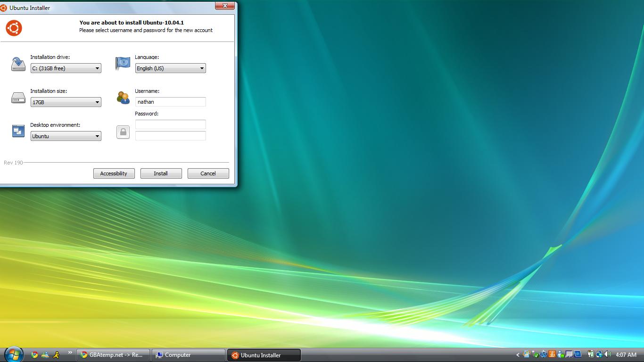Image resolution: width=644 pixels, height=362 pixels.
Task: Click the blue Bluetooth tray icon
Action: coord(578,354)
